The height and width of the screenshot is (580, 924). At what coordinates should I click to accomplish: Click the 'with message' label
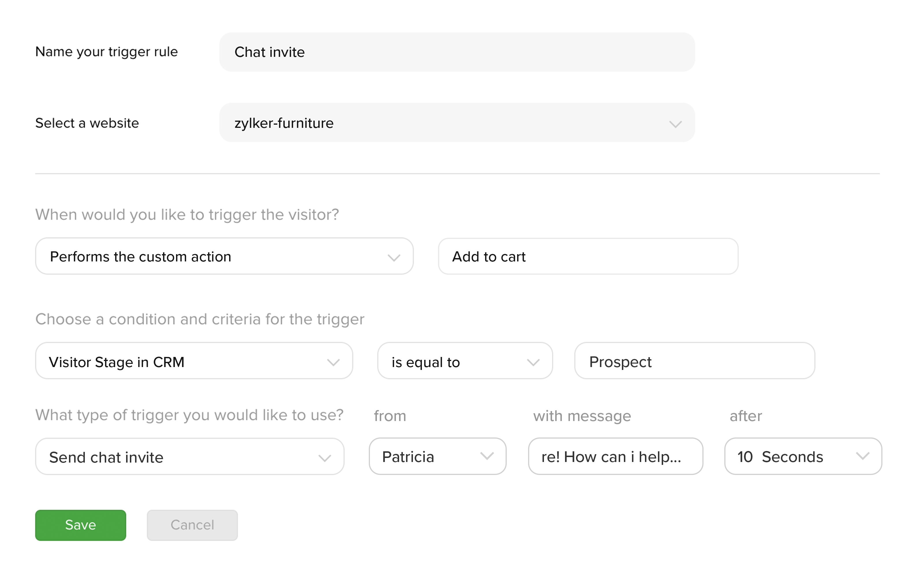coord(582,416)
